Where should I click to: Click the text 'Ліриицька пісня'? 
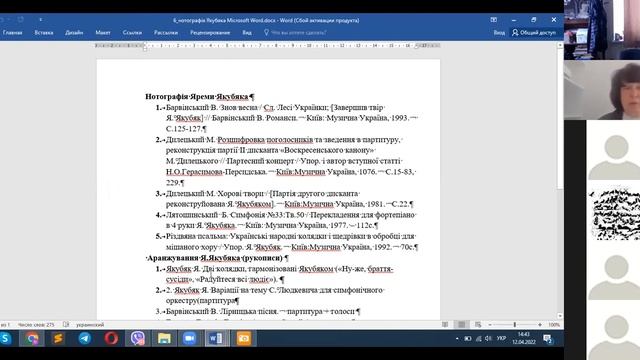(249, 311)
